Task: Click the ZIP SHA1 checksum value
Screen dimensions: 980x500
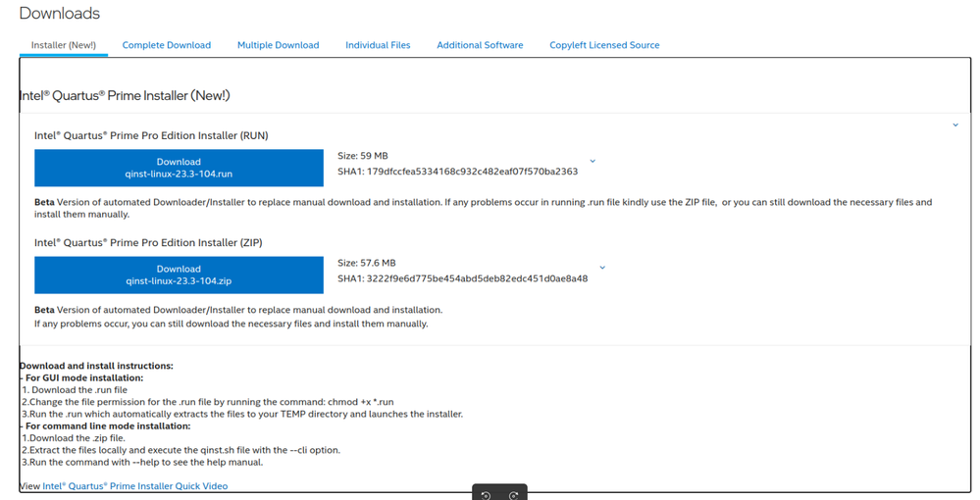Action: [x=477, y=278]
